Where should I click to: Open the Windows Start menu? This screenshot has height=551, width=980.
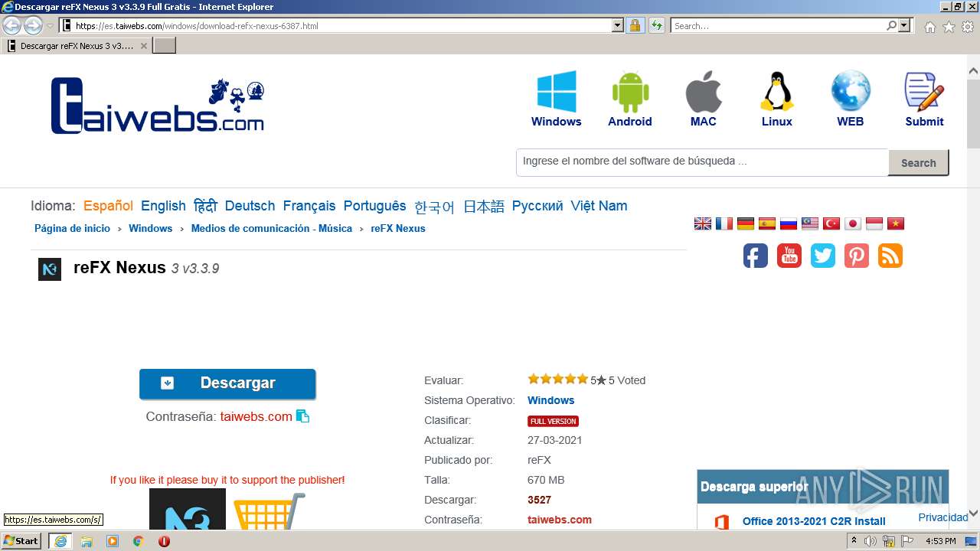pyautogui.click(x=21, y=541)
